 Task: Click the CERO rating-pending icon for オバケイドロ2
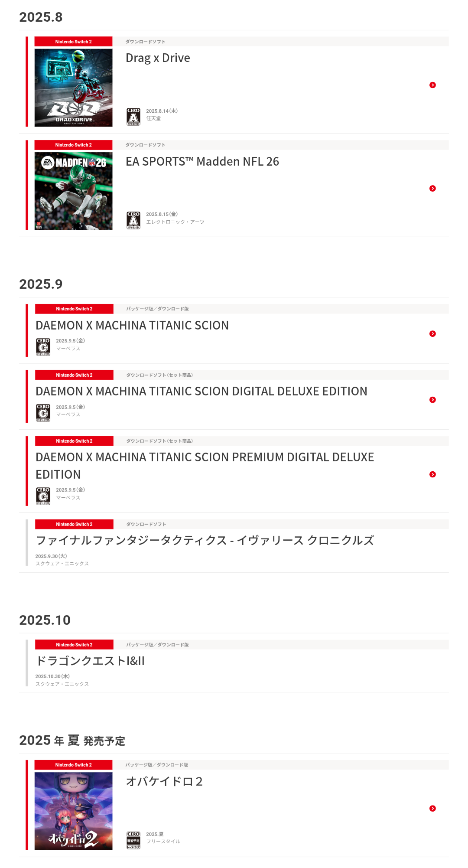coord(133,840)
